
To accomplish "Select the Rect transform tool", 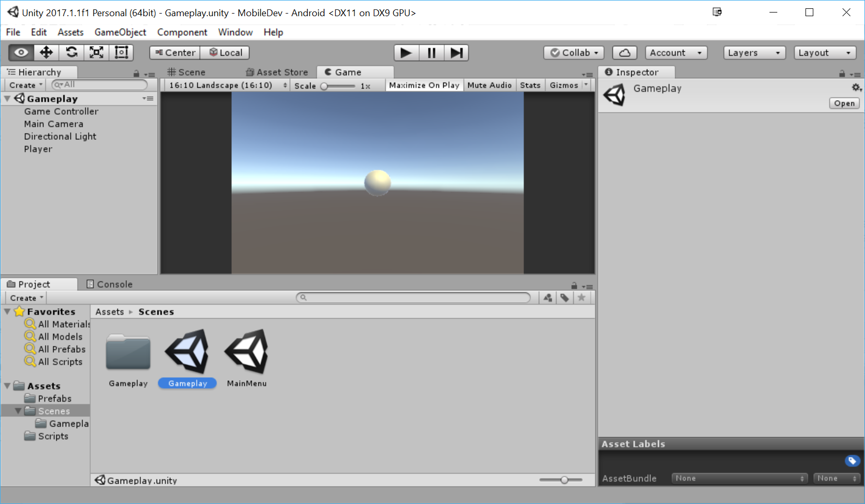I will (x=122, y=53).
